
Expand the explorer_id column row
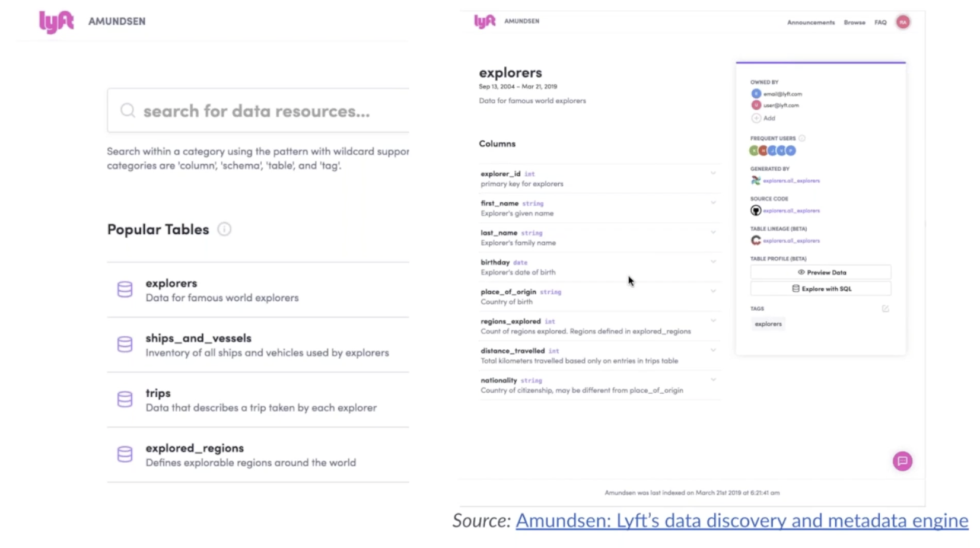click(713, 173)
